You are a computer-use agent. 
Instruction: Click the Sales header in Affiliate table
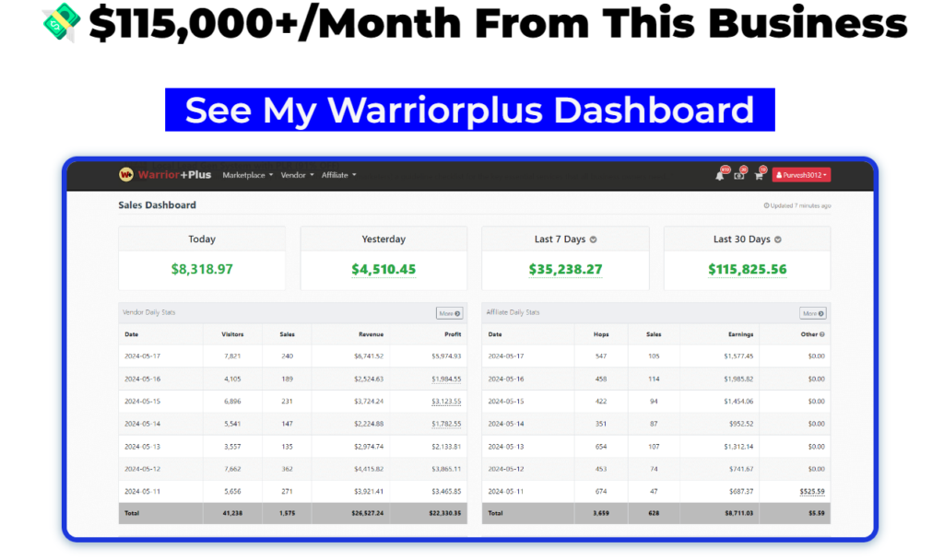click(x=654, y=334)
